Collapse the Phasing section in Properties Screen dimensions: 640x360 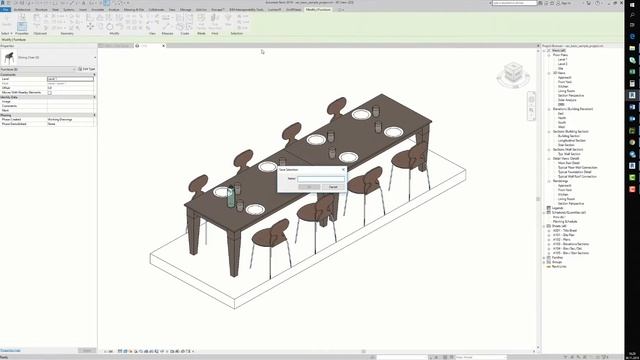pos(94,115)
